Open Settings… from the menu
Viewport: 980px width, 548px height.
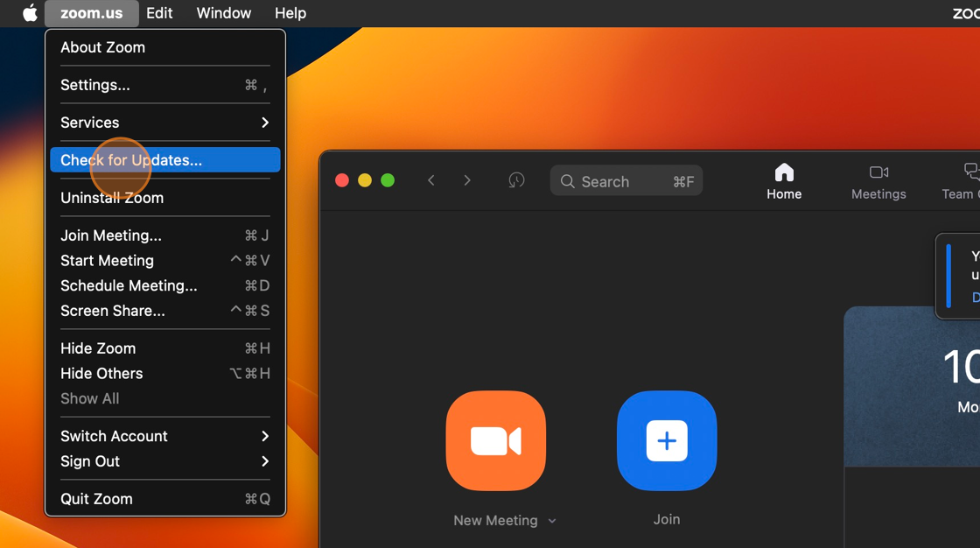tap(165, 85)
